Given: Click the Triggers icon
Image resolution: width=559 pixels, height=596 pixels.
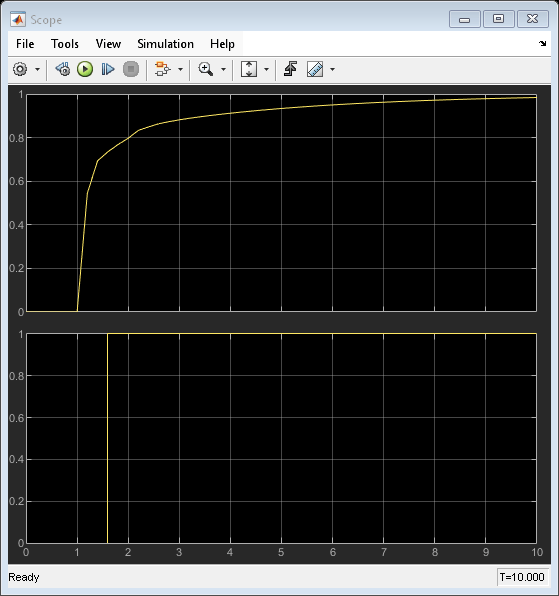Looking at the screenshot, I should pyautogui.click(x=291, y=69).
